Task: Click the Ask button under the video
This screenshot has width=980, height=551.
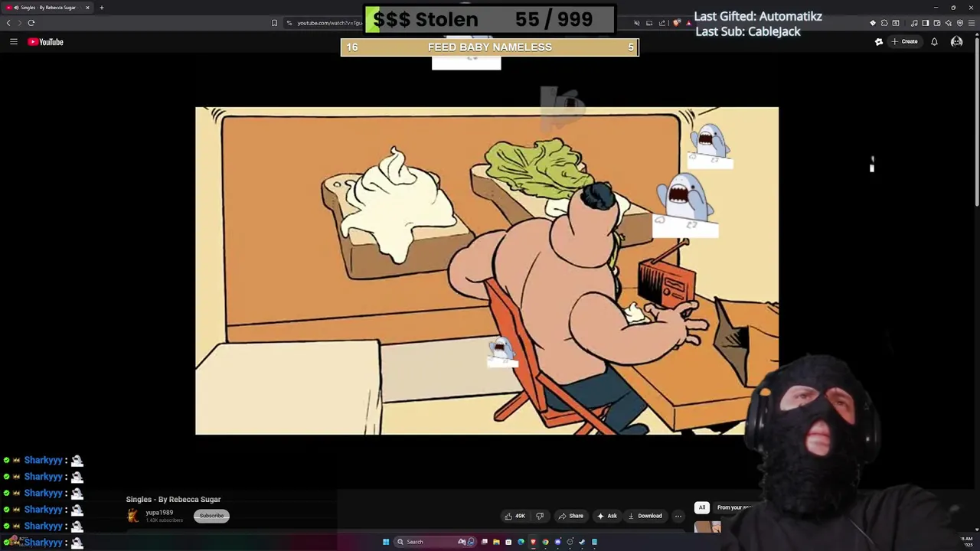Action: click(x=606, y=516)
